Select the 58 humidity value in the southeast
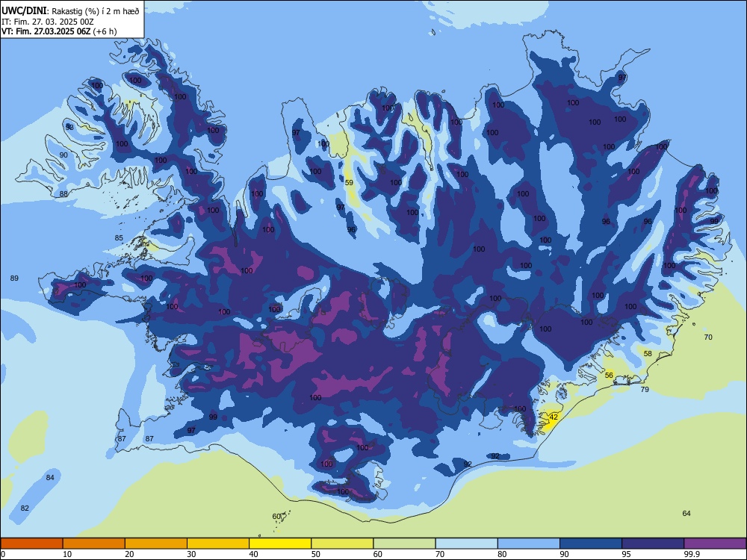Screen dimensions: 747x560 click(648, 353)
